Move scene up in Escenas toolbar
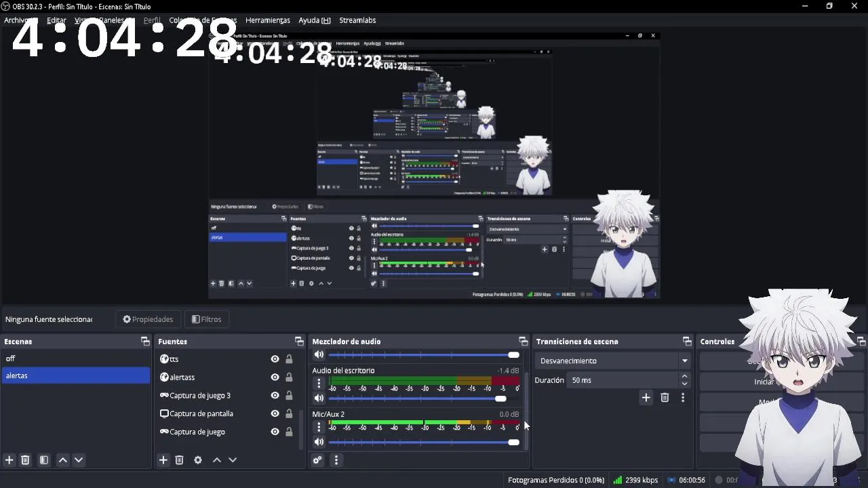The width and height of the screenshot is (868, 488). tap(62, 460)
